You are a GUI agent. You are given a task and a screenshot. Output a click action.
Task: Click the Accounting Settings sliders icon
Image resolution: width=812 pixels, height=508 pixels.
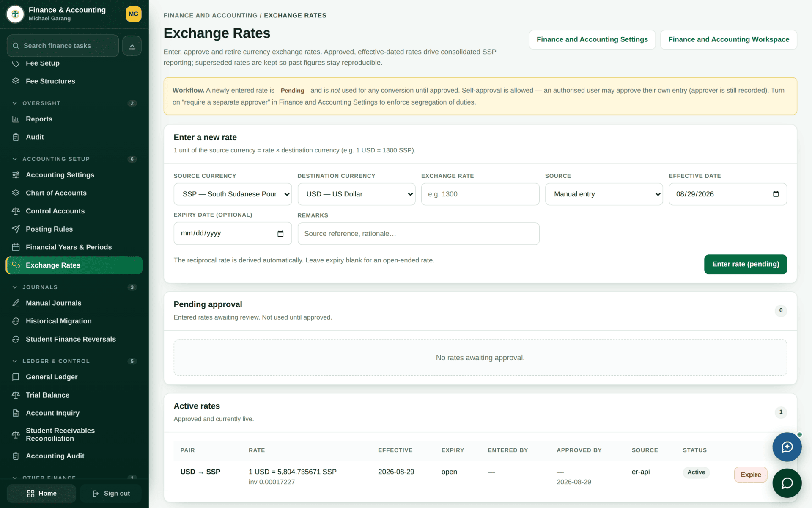click(16, 175)
